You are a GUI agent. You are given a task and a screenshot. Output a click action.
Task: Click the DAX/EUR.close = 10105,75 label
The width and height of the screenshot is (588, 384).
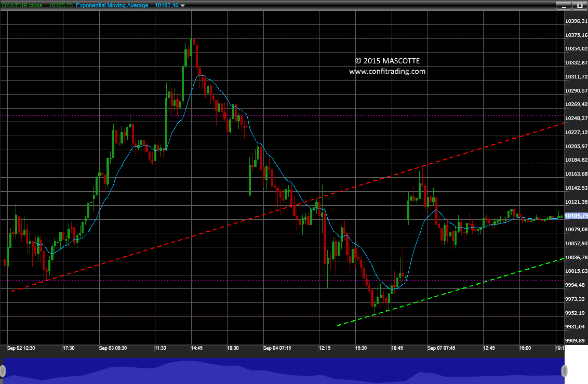tap(37, 5)
